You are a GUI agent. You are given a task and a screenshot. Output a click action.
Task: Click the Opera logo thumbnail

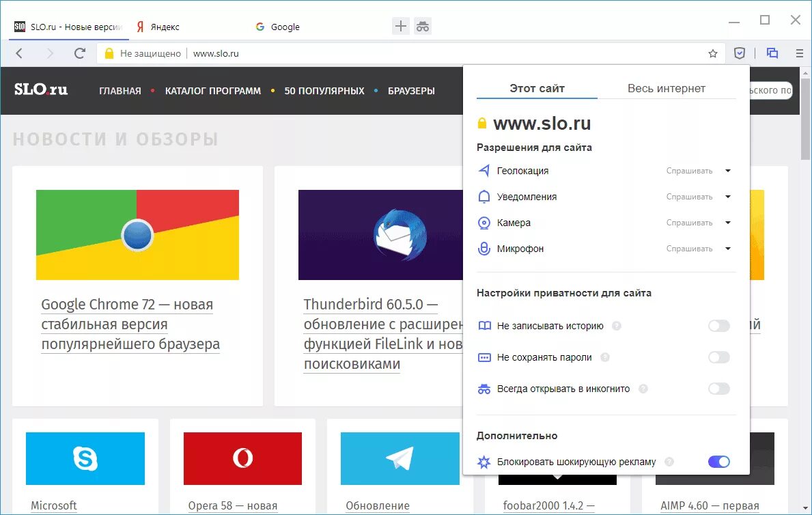pyautogui.click(x=242, y=458)
